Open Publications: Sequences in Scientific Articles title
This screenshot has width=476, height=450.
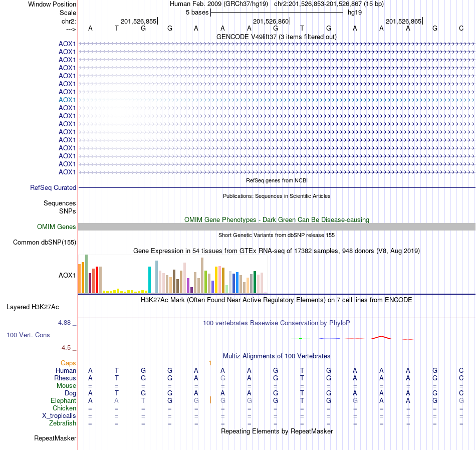coord(277,196)
